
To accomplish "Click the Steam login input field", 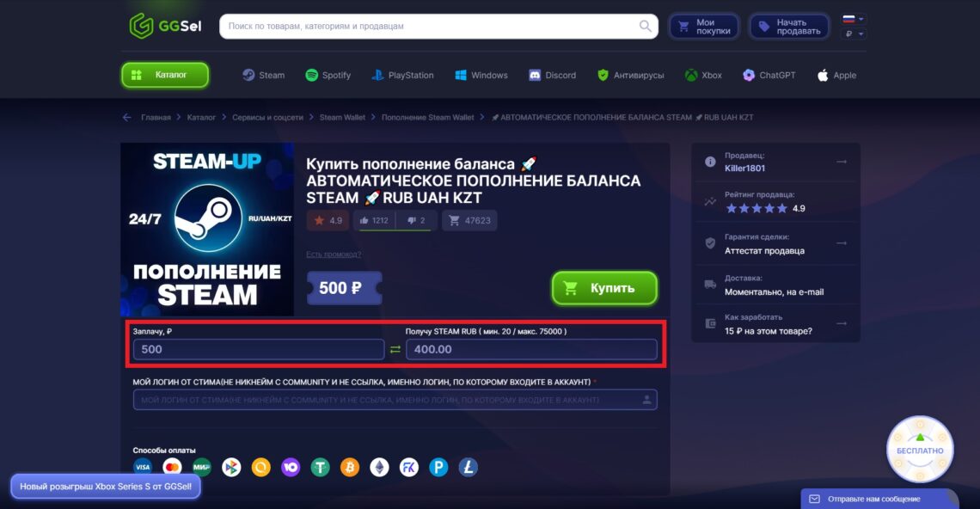I will tap(395, 400).
